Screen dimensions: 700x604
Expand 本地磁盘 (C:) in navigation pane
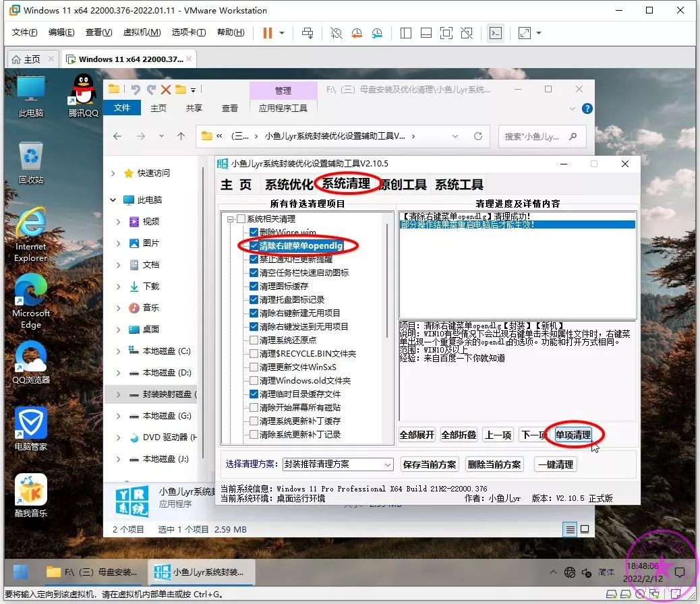[x=119, y=351]
